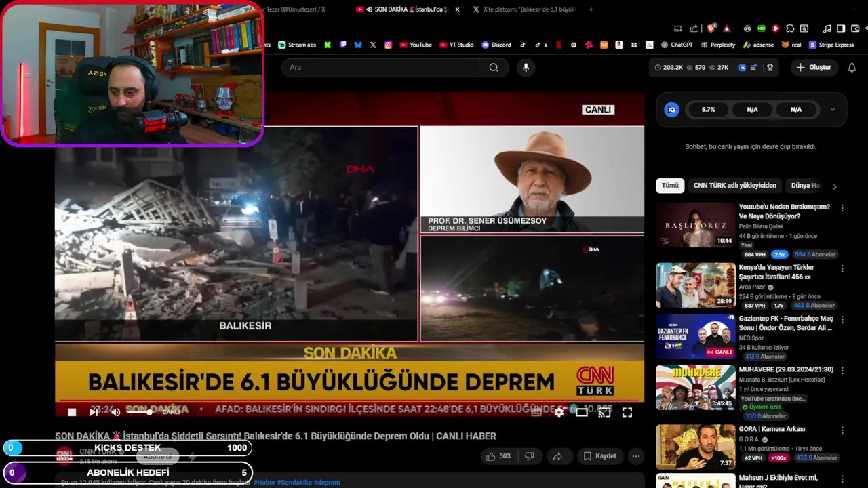Cast video to a device
868x488 pixels.
pos(604,412)
